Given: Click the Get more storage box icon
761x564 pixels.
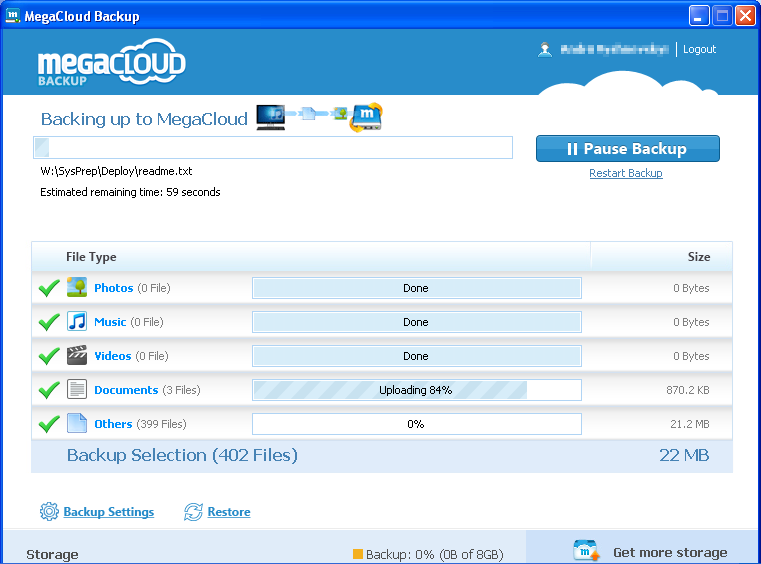Looking at the screenshot, I should point(586,551).
